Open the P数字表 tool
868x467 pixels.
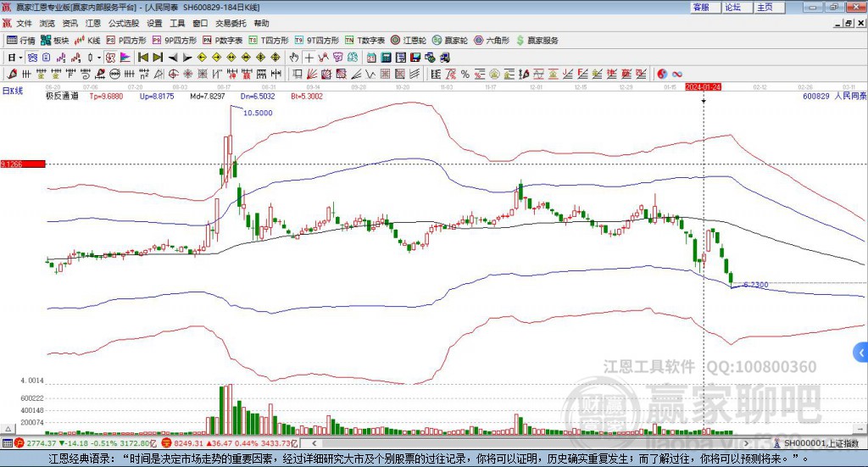tap(223, 41)
